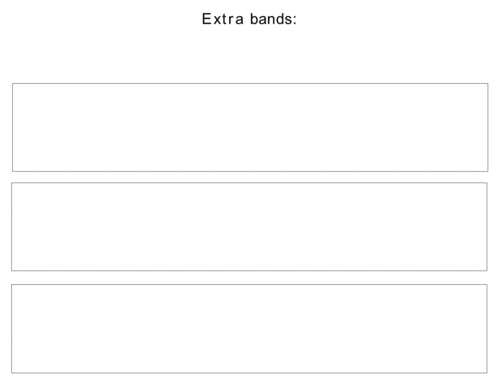Select the second empty band box

(249, 227)
